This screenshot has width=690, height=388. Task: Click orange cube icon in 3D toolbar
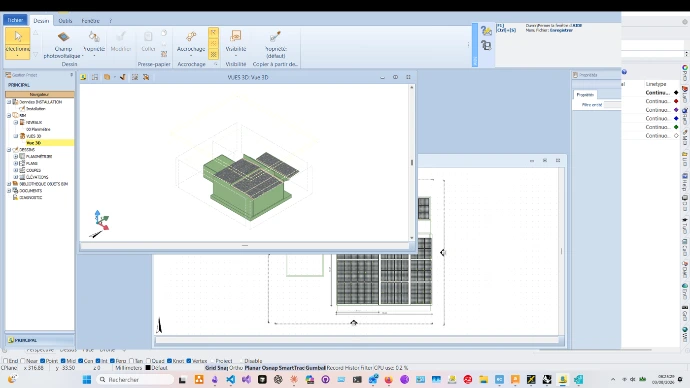pyautogui.click(x=107, y=77)
